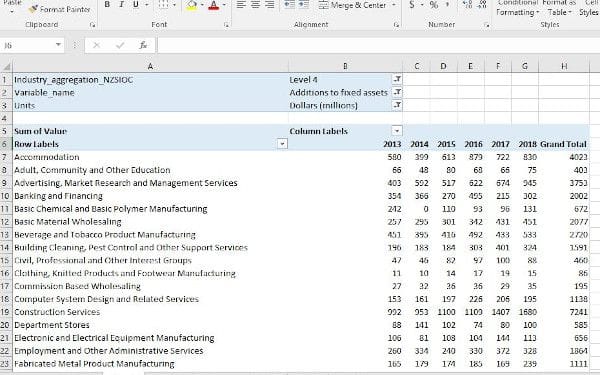Click the Borders icon
This screenshot has width=600, height=375.
pyautogui.click(x=163, y=5)
